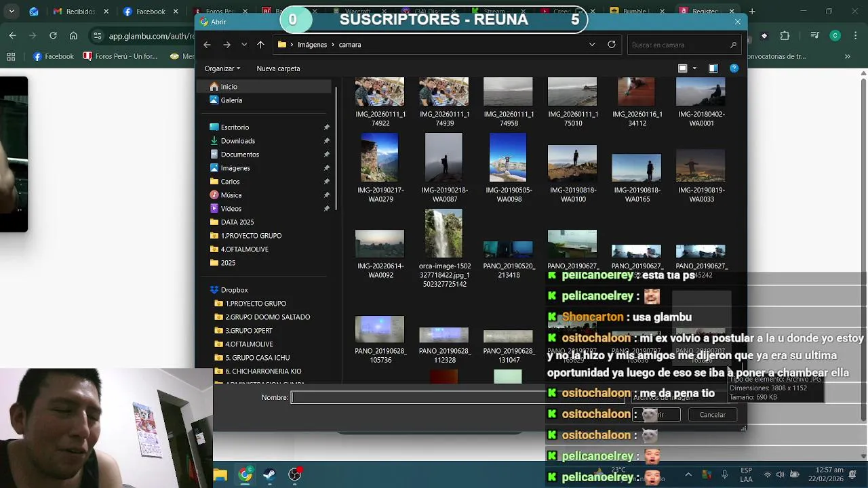This screenshot has width=868, height=488.
Task: Open a new Chrome tab
Action: pyautogui.click(x=753, y=12)
